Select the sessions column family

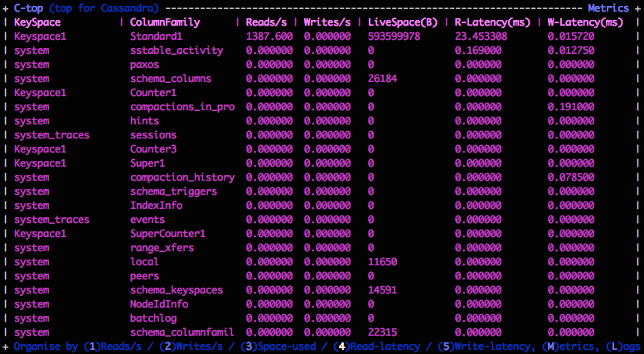point(153,135)
